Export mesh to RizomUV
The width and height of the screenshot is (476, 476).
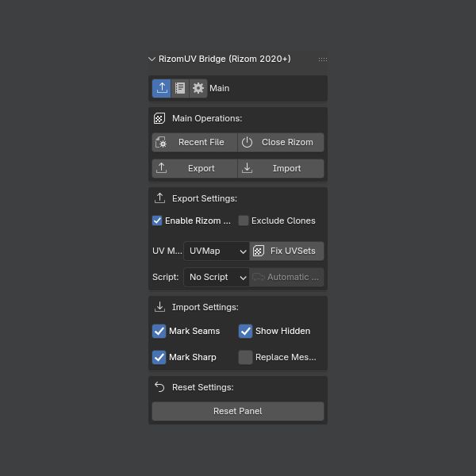pos(194,168)
